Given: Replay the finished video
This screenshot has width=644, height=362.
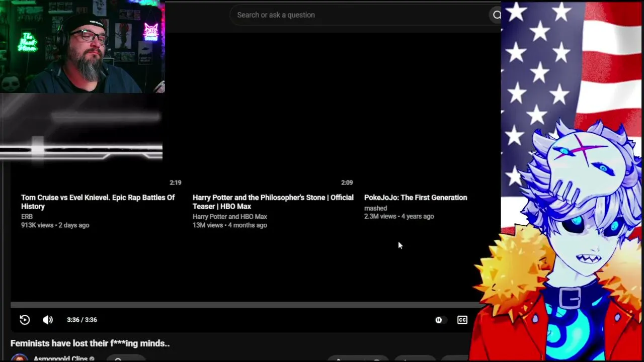Looking at the screenshot, I should click(25, 320).
